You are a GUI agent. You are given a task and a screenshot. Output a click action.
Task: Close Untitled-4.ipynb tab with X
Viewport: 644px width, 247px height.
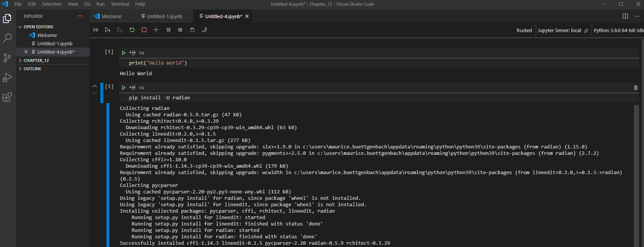(x=247, y=16)
